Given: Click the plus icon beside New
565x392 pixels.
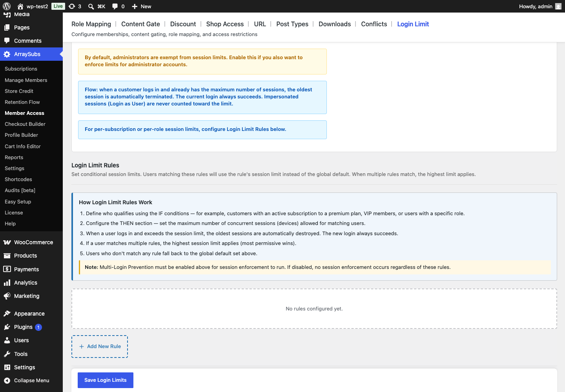Looking at the screenshot, I should (x=135, y=6).
